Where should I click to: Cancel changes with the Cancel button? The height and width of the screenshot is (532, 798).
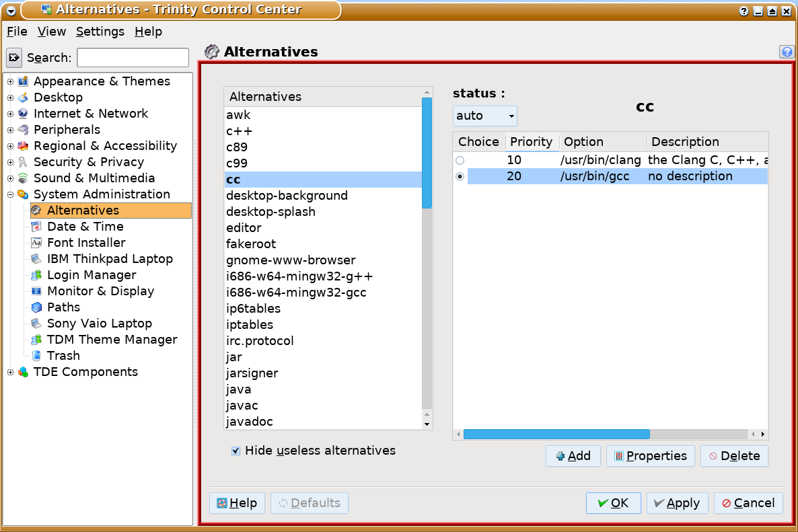(748, 502)
